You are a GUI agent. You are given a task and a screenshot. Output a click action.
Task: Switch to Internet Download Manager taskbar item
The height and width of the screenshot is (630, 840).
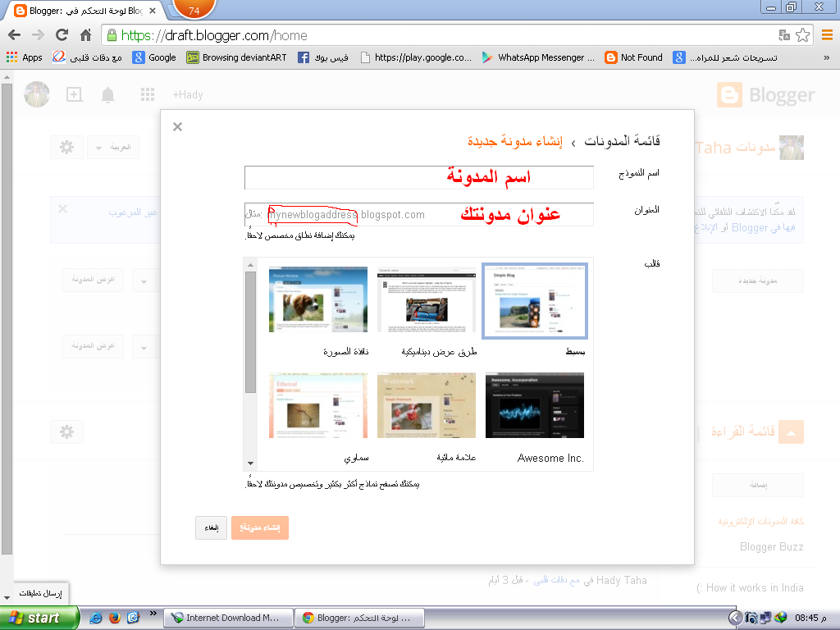(x=228, y=618)
